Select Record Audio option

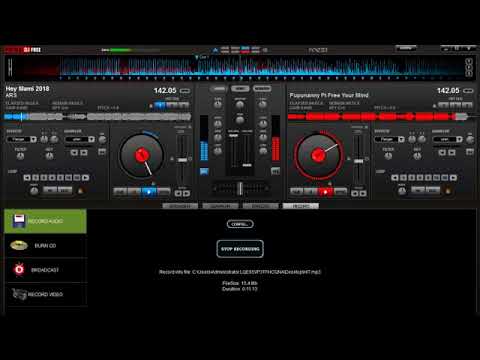pos(45,221)
